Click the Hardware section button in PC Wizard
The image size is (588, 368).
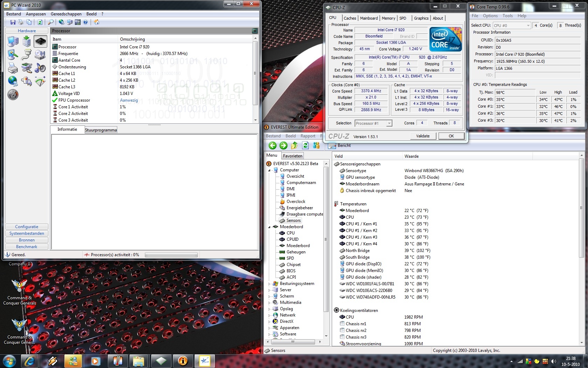(x=27, y=31)
